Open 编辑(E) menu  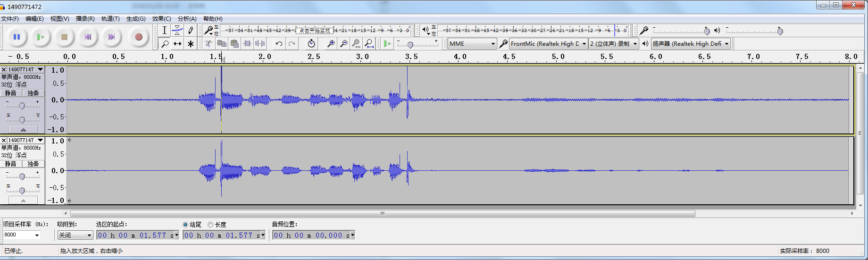[x=34, y=19]
